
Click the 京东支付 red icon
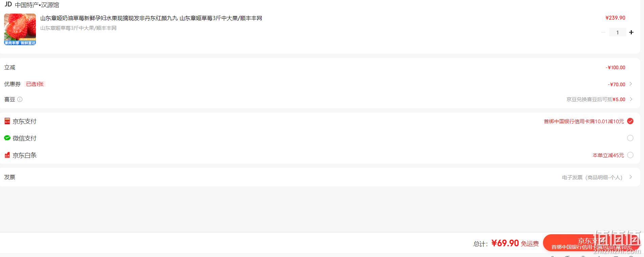tap(7, 121)
